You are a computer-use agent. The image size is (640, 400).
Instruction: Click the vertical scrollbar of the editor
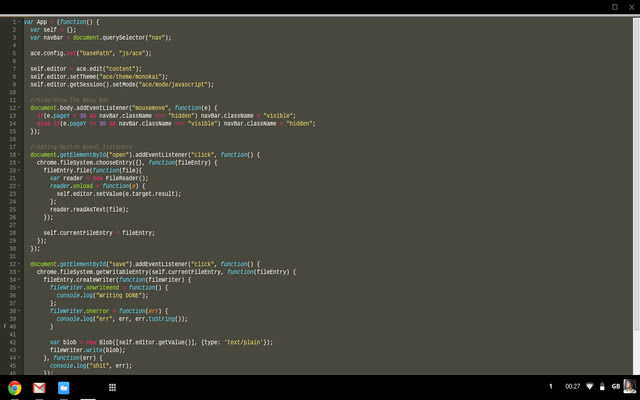click(x=636, y=175)
